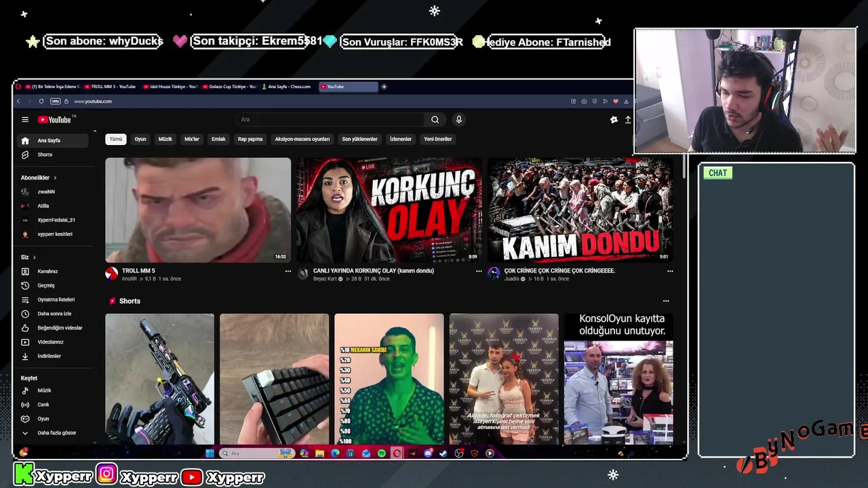Open options menu for CANLI YAYINDA KORKUNÇ OLAY

(479, 271)
